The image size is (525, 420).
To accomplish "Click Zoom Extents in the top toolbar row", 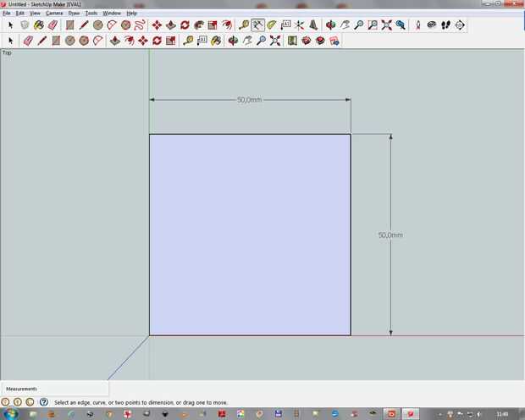I will [386, 25].
